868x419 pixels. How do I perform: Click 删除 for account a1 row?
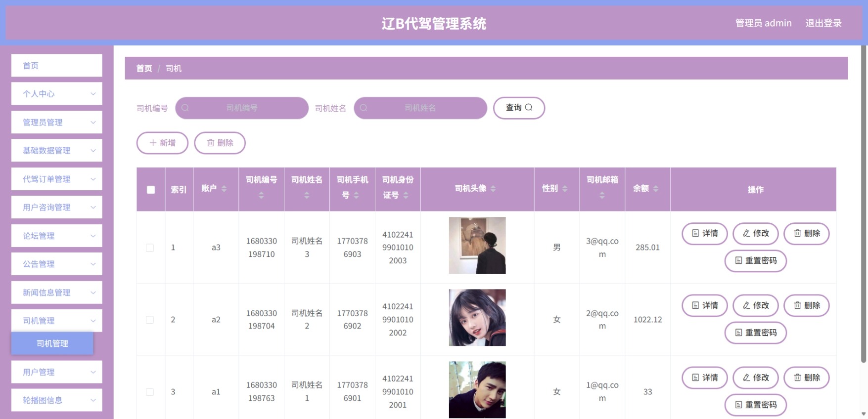[x=807, y=378]
